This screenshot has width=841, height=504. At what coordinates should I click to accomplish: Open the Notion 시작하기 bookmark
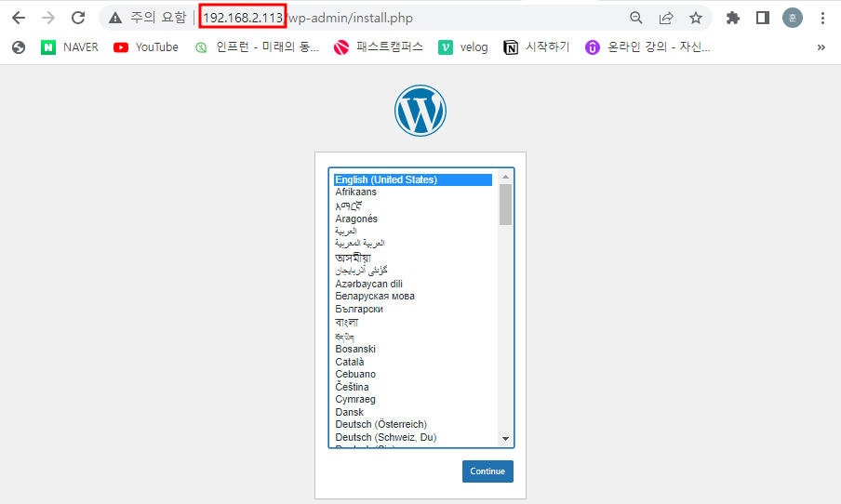pyautogui.click(x=537, y=47)
